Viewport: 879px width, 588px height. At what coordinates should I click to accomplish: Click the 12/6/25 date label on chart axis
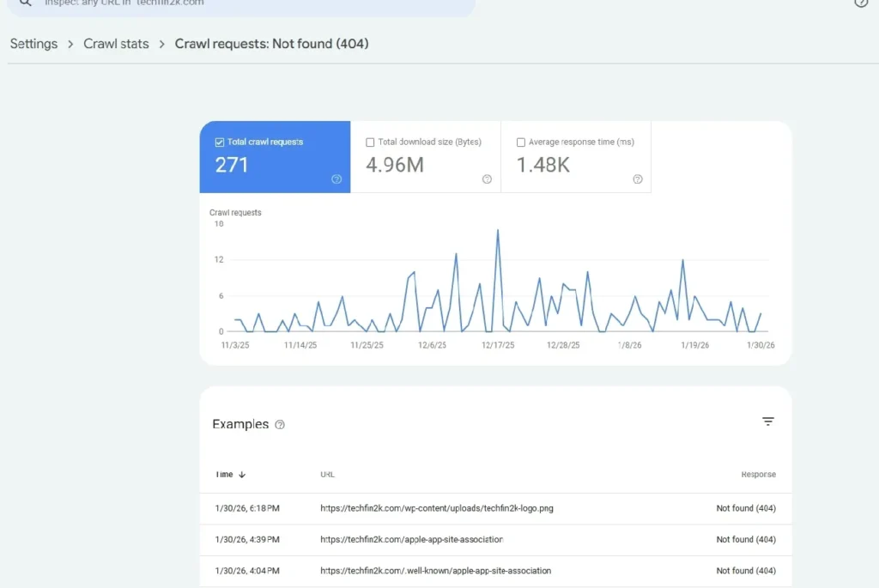click(x=433, y=345)
